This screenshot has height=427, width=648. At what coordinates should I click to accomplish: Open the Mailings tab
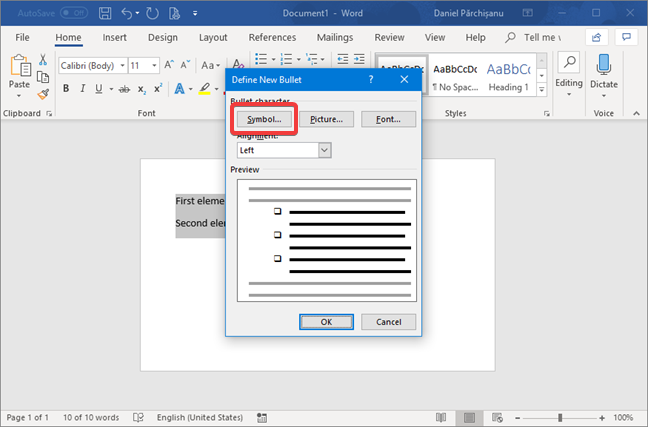tap(335, 38)
